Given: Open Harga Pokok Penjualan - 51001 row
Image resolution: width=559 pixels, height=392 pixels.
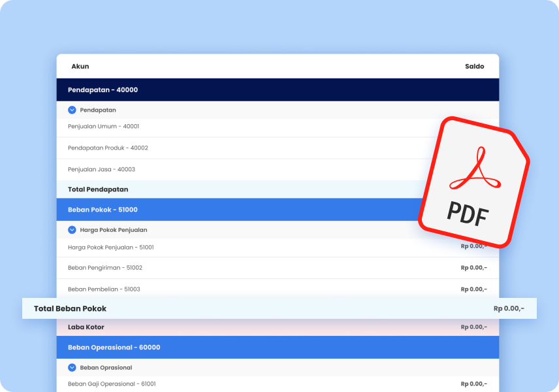Looking at the screenshot, I should click(x=278, y=248).
